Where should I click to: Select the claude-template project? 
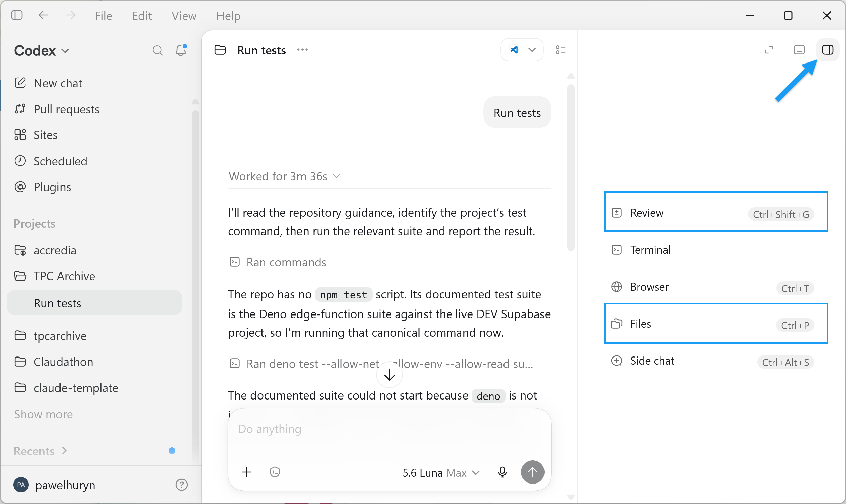94,388
